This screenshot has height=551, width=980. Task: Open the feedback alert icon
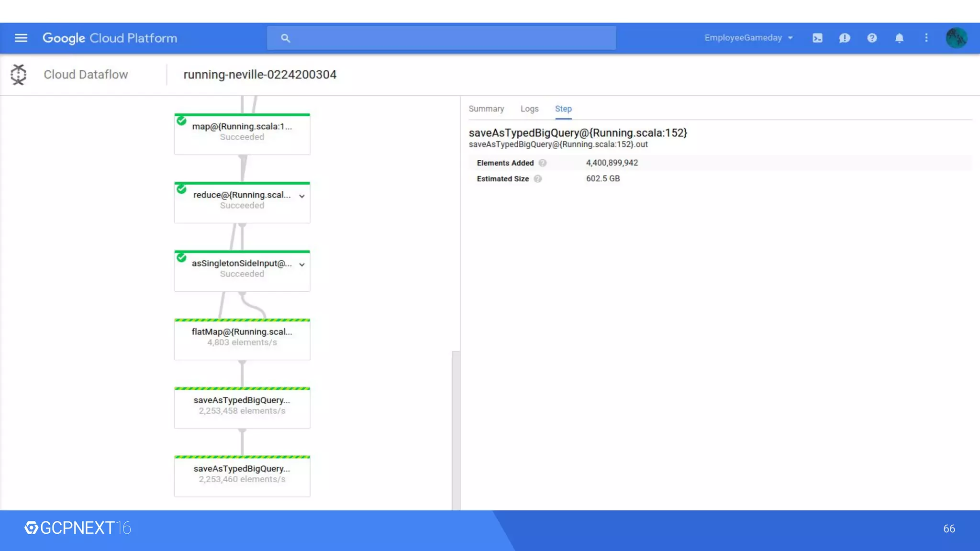(845, 38)
